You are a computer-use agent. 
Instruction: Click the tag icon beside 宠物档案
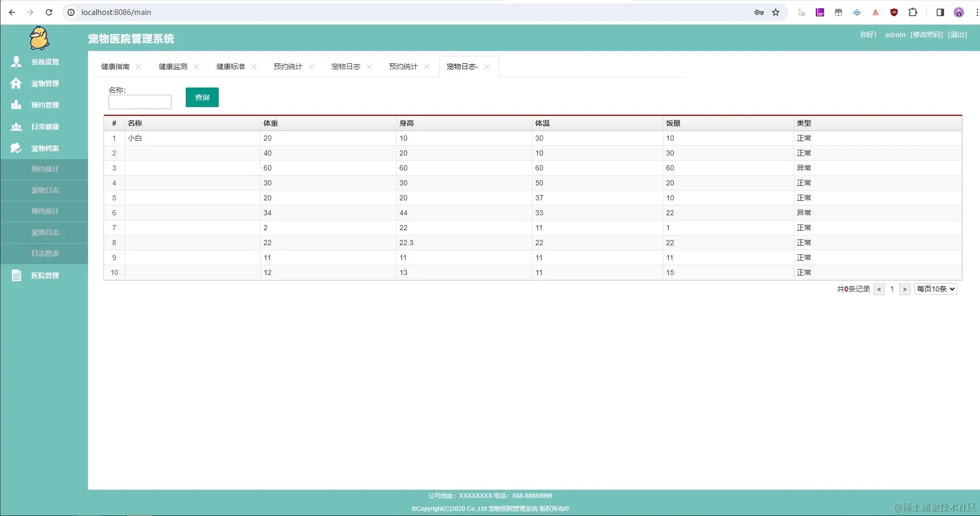(16, 148)
